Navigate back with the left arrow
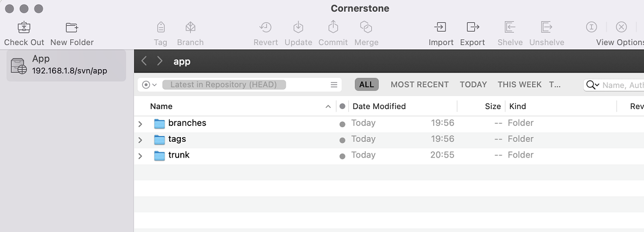The image size is (644, 232). point(144,62)
